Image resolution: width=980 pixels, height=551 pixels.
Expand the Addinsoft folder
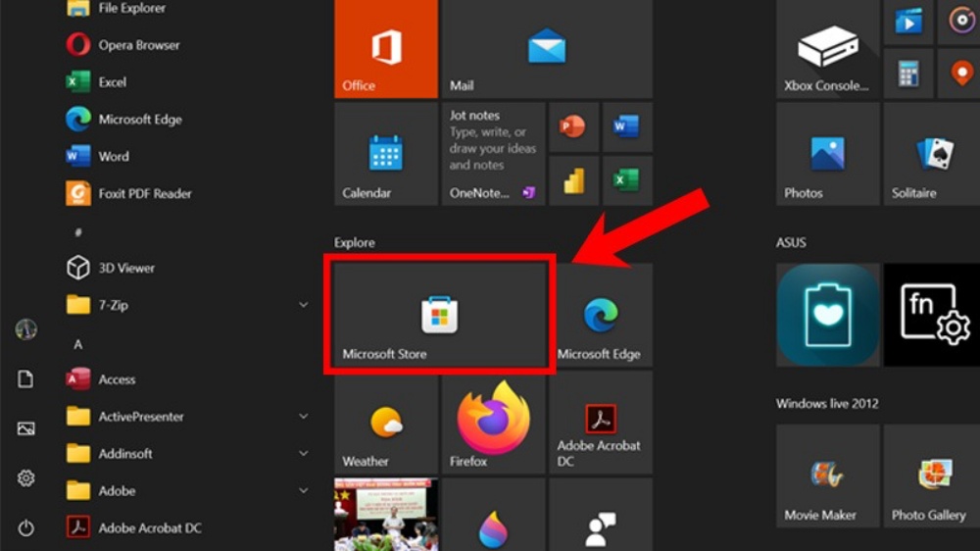pos(304,454)
